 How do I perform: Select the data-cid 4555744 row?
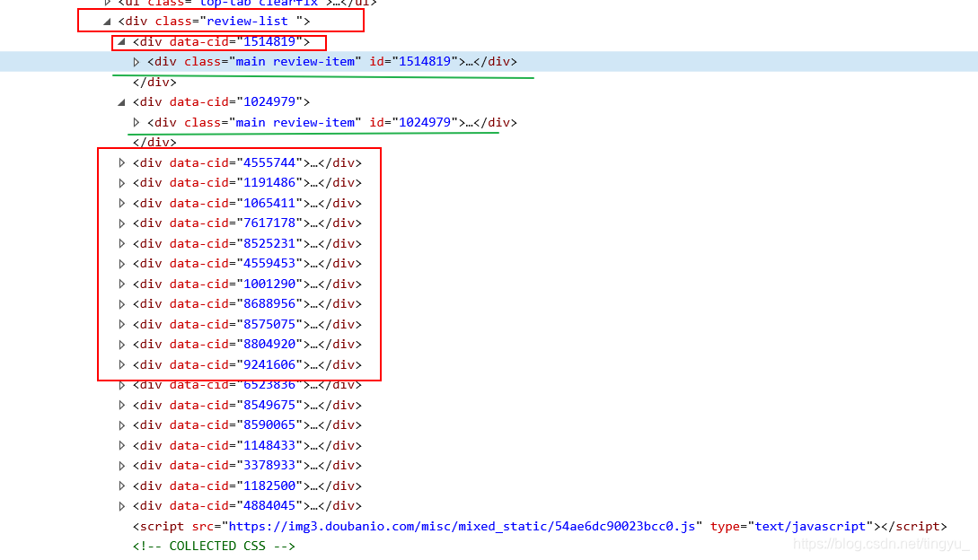[x=247, y=162]
